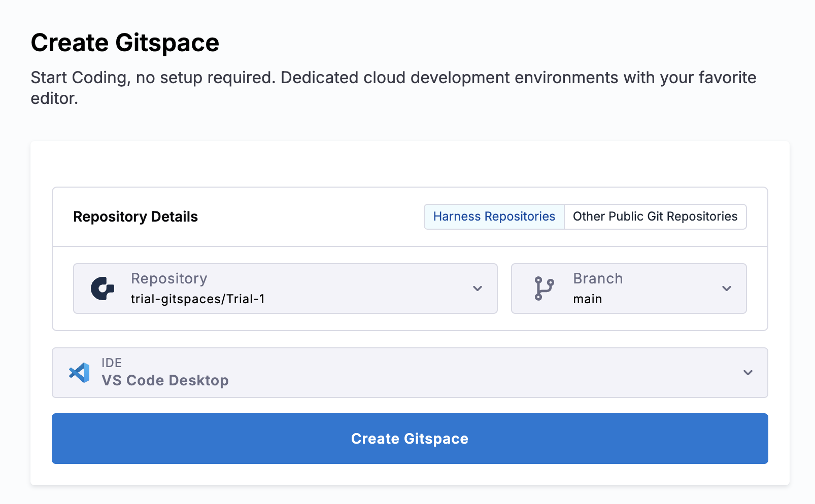Screen dimensions: 815x504
Task: Click the IDE field label
Action: click(x=112, y=363)
